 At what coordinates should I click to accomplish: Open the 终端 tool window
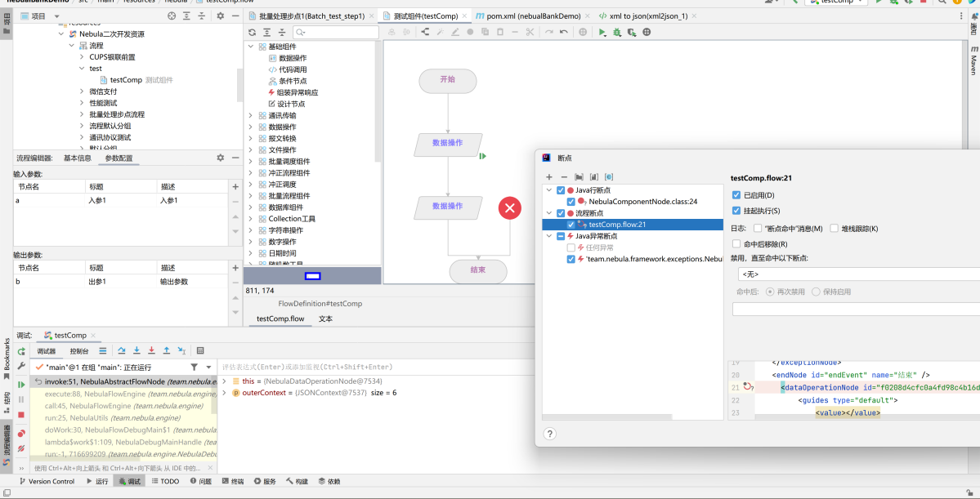[x=231, y=482]
